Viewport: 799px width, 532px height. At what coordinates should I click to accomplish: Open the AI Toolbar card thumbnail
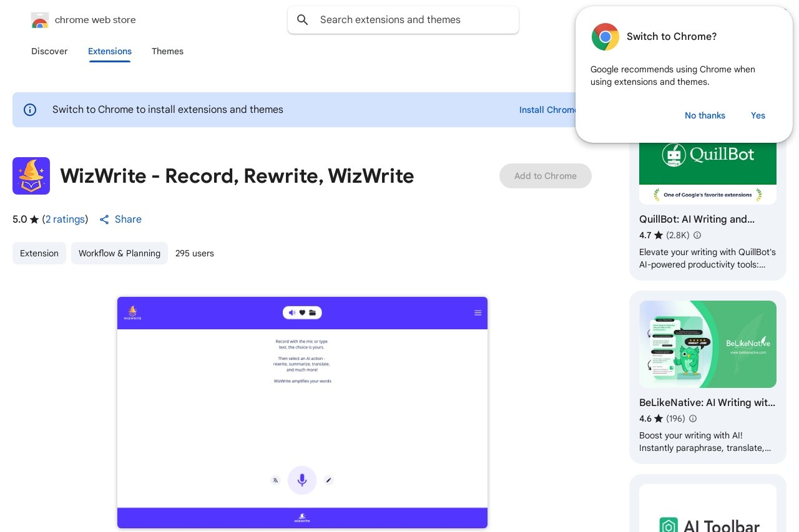(x=708, y=508)
